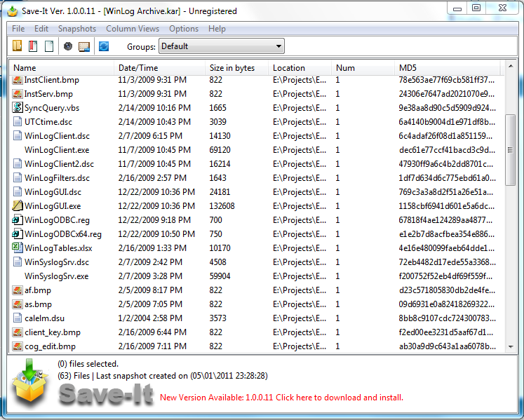Click the picture-with-arrow toolbar icon

[x=84, y=46]
